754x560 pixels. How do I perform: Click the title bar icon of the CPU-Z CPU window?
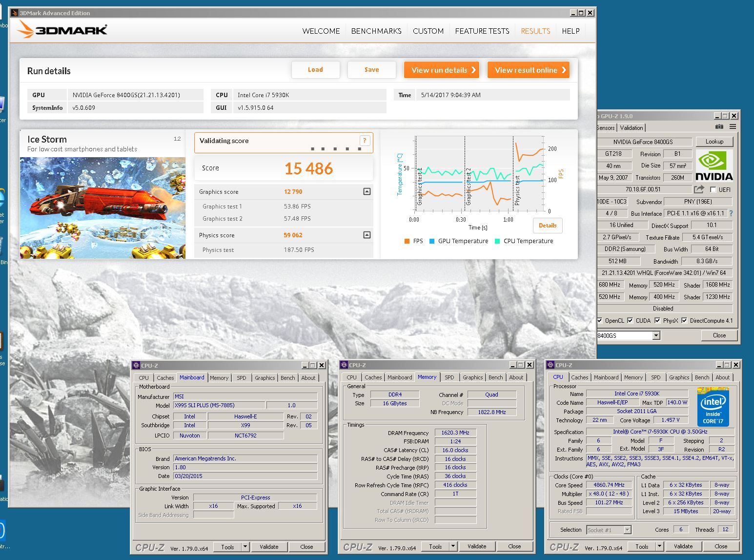click(x=550, y=365)
